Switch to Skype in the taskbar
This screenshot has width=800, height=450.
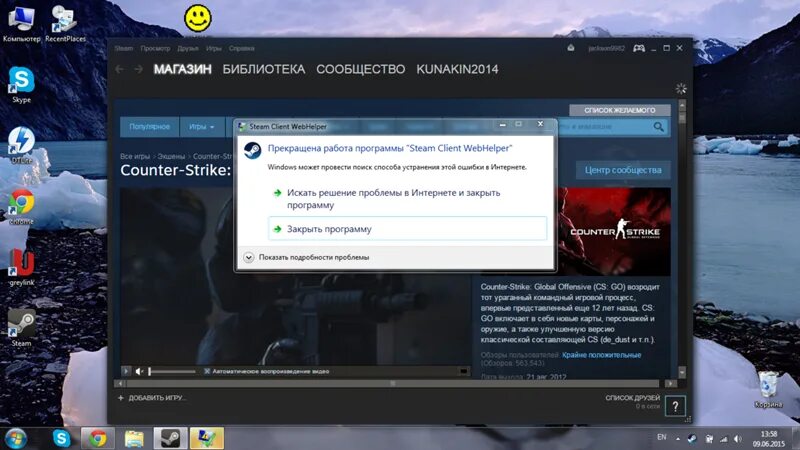(61, 438)
